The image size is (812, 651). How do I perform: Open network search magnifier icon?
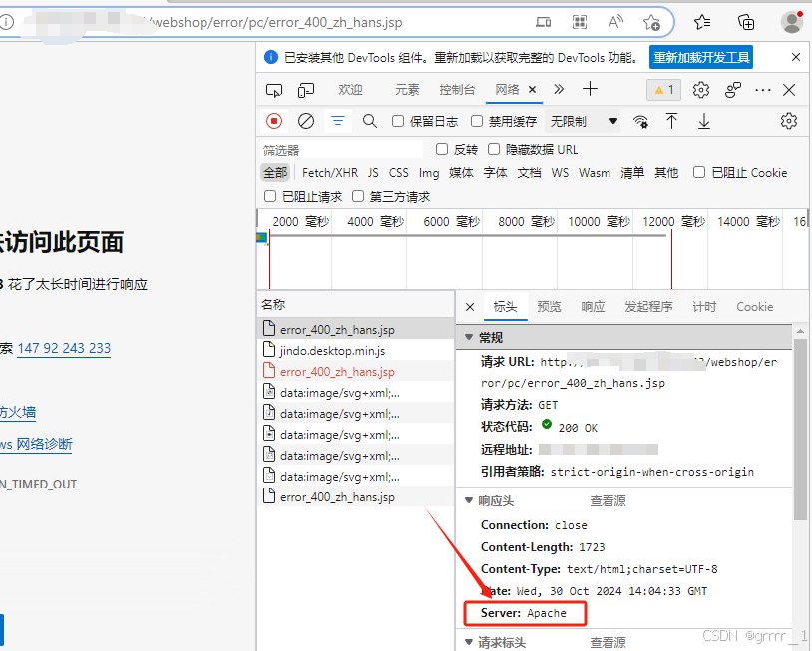coord(370,121)
